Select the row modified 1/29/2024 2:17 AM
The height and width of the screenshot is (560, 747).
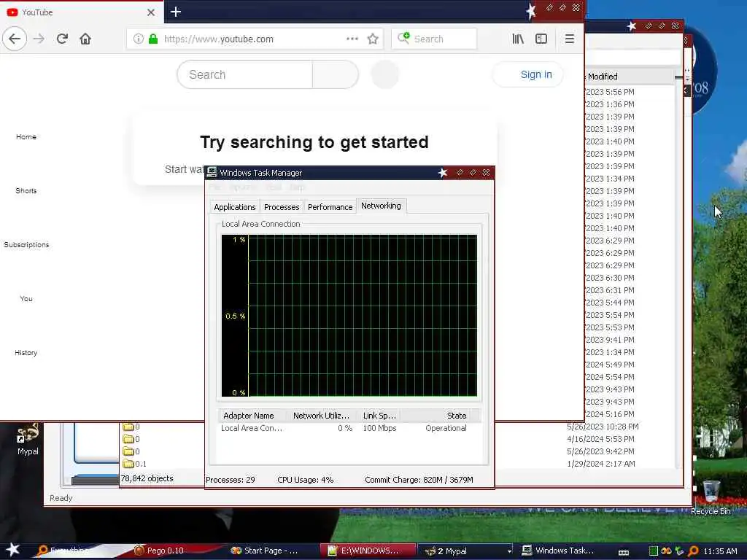pyautogui.click(x=601, y=463)
